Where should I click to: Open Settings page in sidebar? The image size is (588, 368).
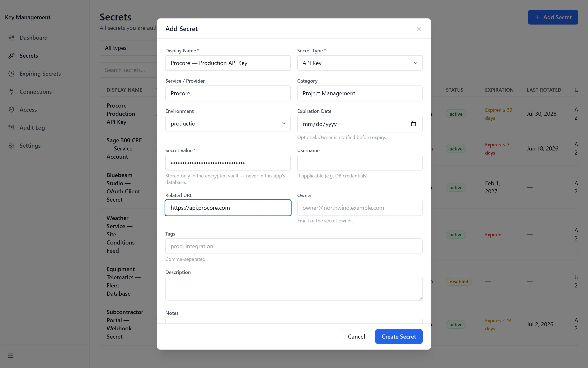[x=30, y=146]
